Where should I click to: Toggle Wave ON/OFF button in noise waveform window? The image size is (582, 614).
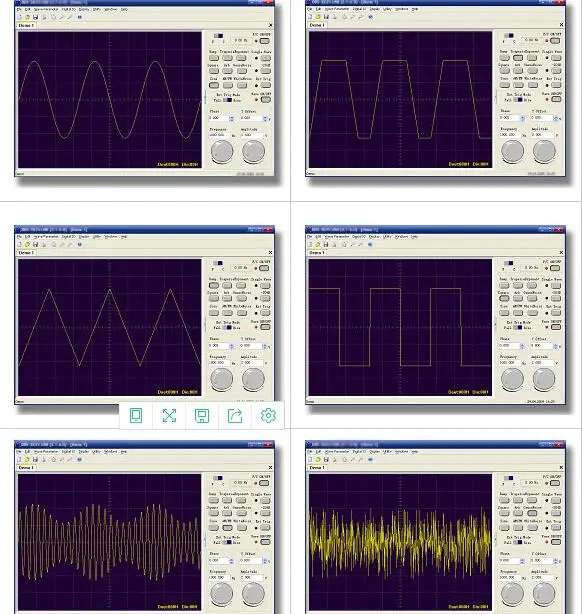(x=556, y=542)
